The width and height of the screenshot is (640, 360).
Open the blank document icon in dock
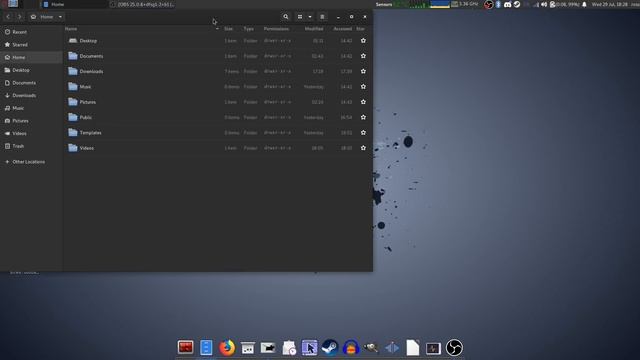413,348
